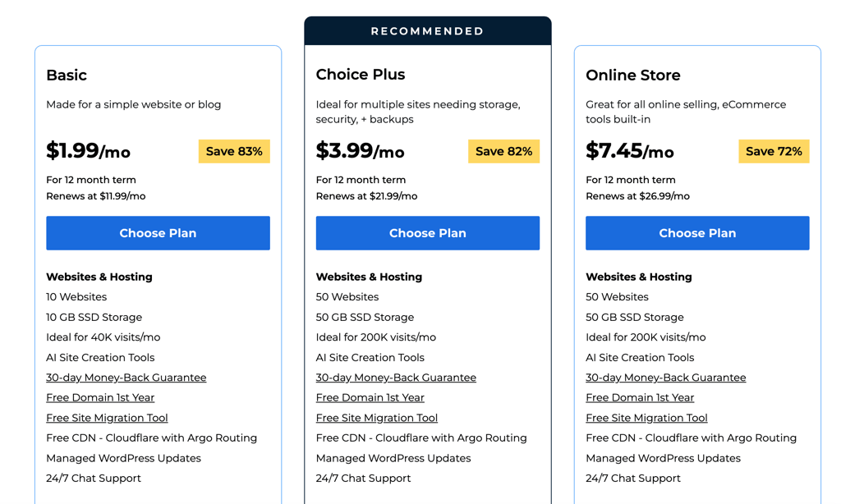Click 'AI Site Creation Tools' under Online Store

[640, 358]
